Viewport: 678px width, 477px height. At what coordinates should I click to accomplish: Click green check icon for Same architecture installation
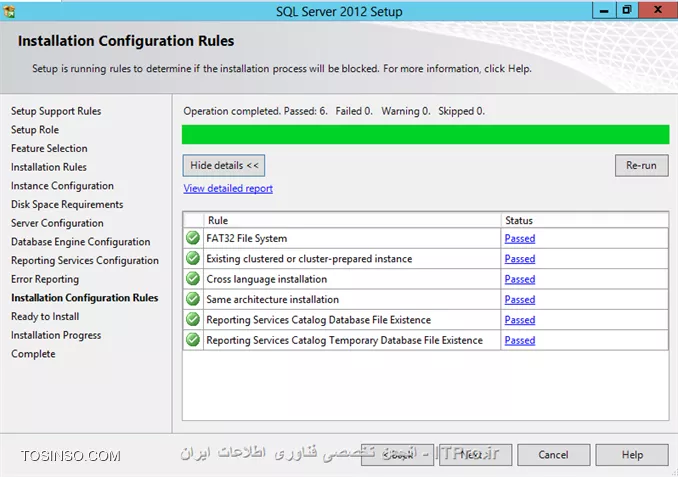pyautogui.click(x=193, y=299)
